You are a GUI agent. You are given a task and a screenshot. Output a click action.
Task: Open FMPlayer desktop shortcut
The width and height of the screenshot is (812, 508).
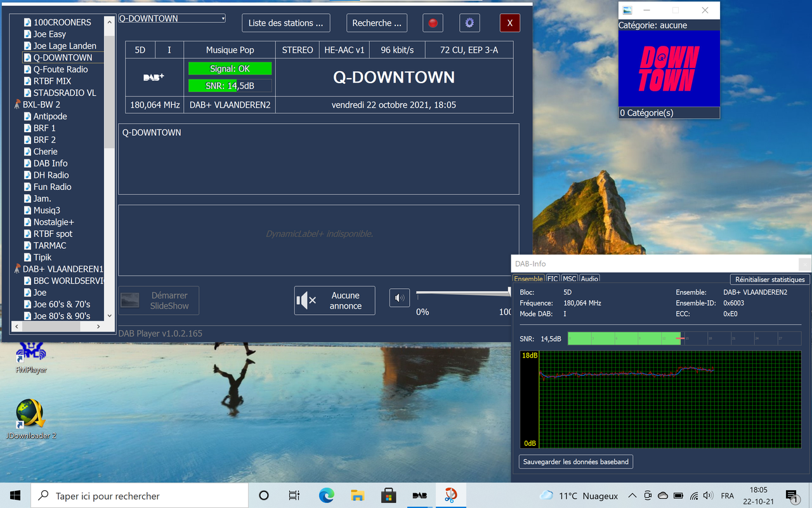coord(30,358)
